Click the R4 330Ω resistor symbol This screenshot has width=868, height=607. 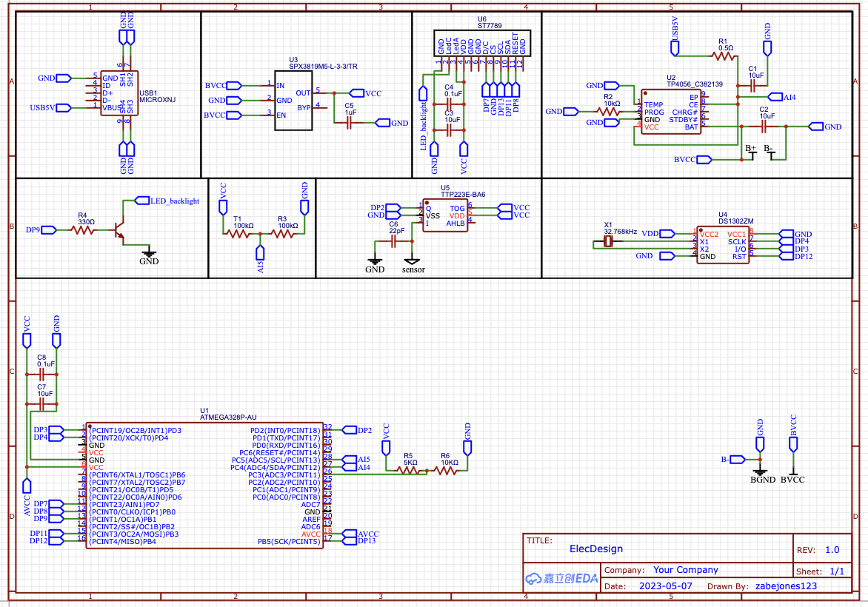tap(83, 230)
